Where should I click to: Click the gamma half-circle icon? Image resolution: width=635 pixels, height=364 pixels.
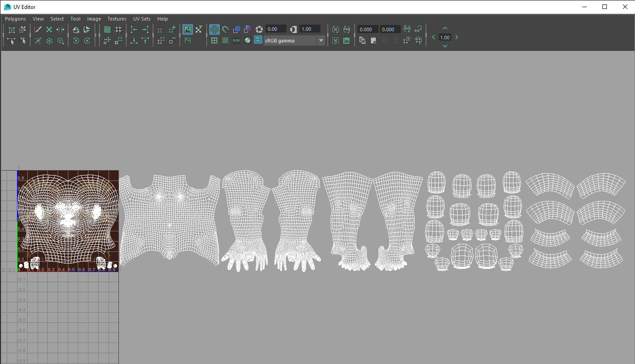point(293,29)
